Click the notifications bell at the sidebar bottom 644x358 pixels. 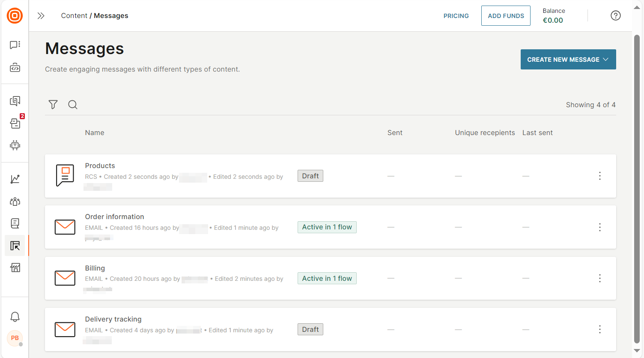(x=15, y=317)
